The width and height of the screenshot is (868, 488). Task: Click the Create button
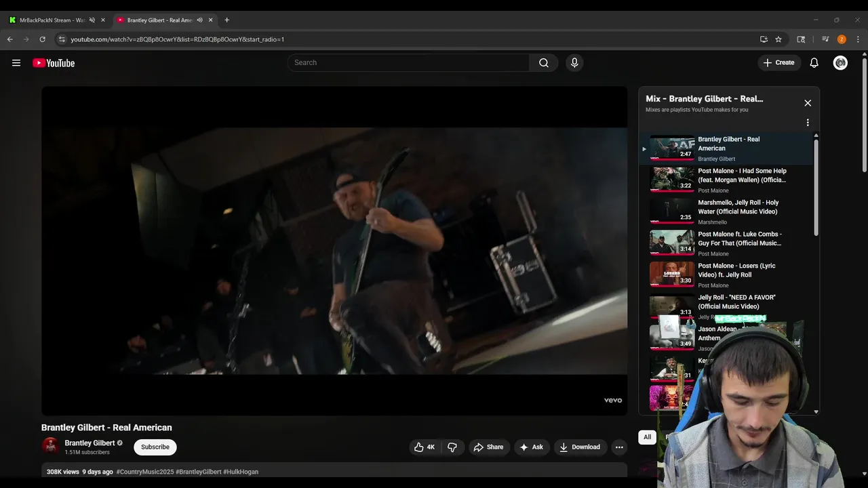click(778, 63)
